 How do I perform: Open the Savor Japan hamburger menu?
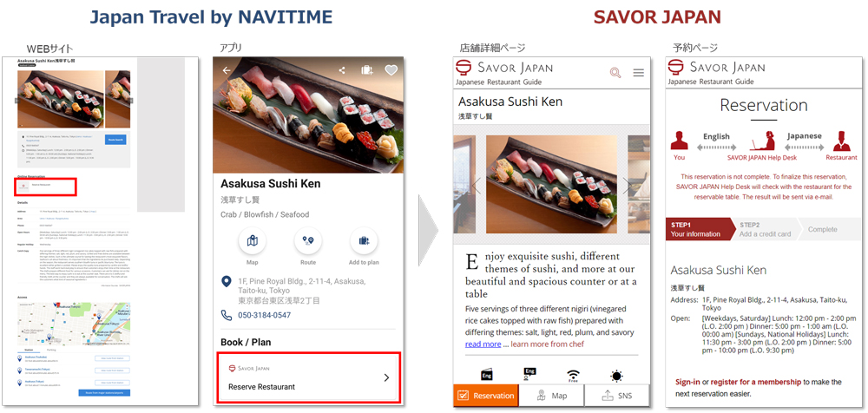click(x=638, y=73)
